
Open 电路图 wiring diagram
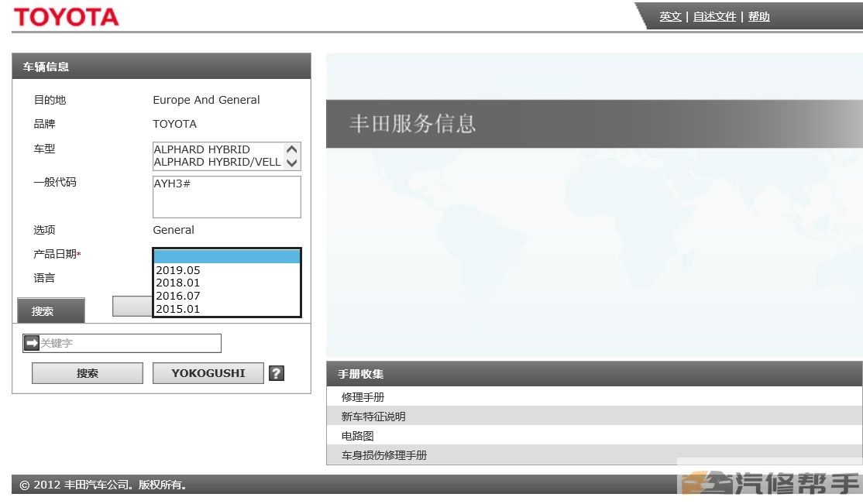(x=594, y=435)
